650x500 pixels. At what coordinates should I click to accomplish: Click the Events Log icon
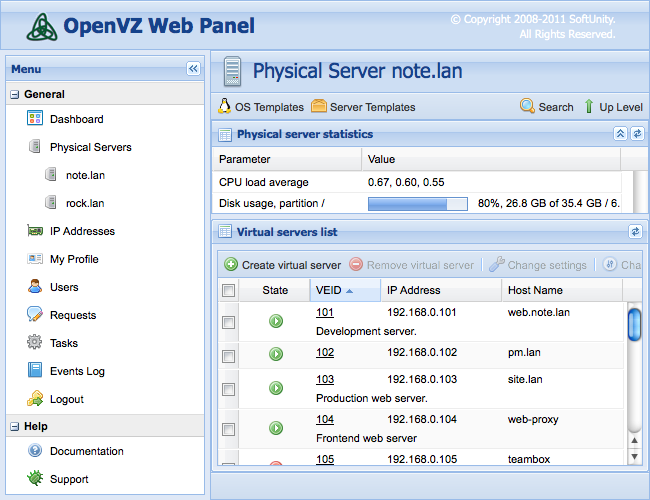pos(35,371)
